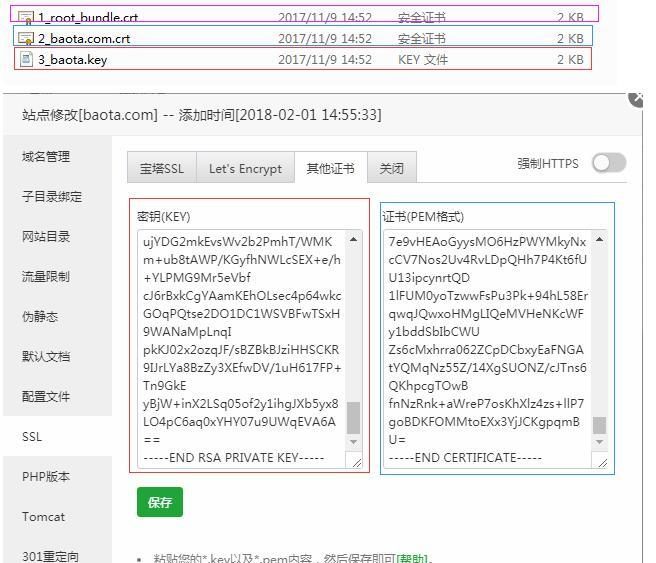Click the KEY box scrollbar thumb
The image size is (656, 563).
tap(354, 417)
